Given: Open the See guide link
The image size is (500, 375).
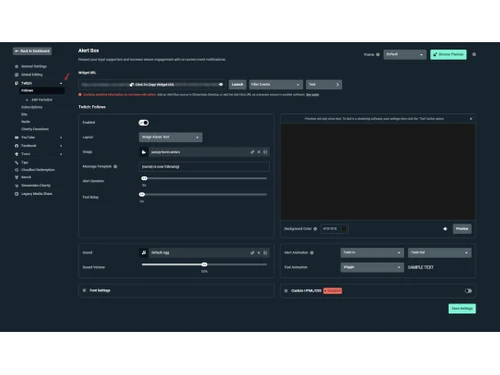Looking at the screenshot, I should coord(312,95).
